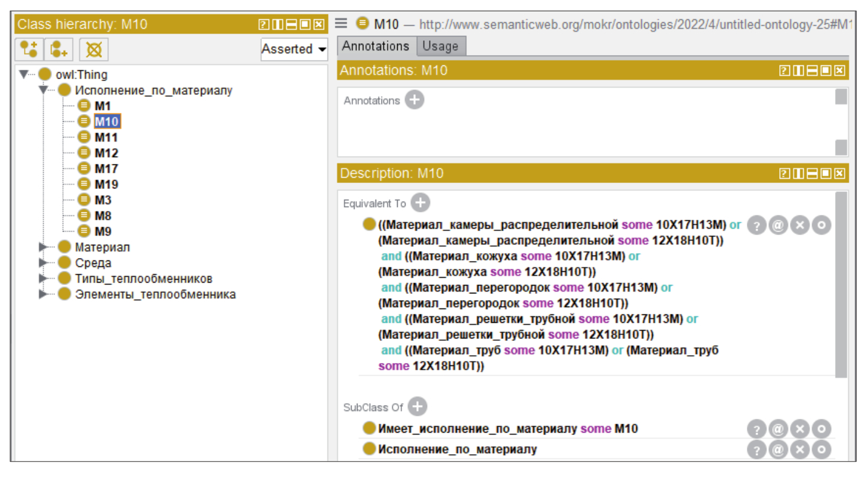Add a new annotation with plus button
Screen dimensions: 868x477
pos(414,100)
